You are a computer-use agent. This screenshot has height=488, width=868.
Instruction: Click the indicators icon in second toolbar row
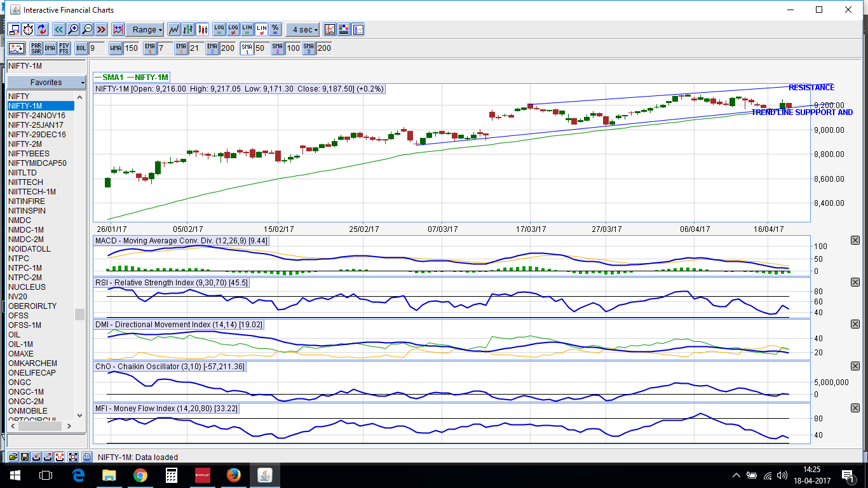coord(17,48)
